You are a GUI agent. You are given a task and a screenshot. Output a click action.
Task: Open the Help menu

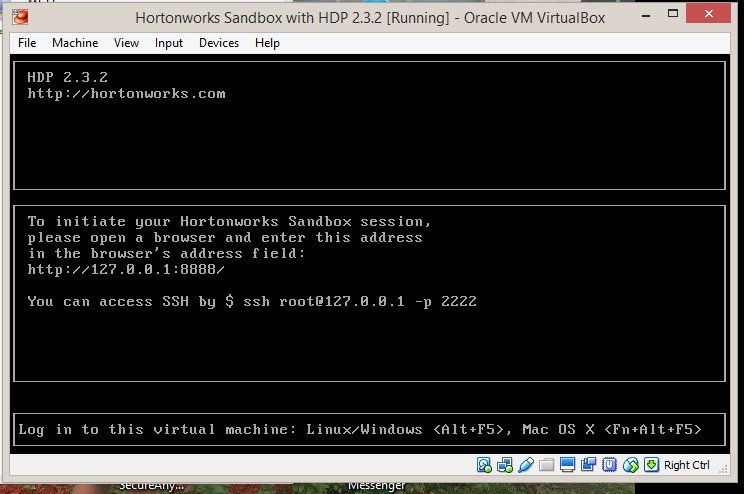coord(267,43)
